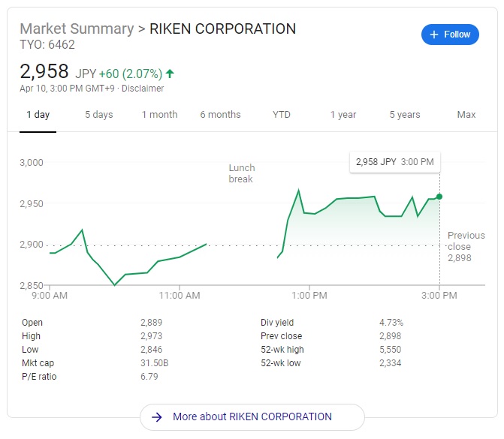The image size is (504, 439).
Task: Click the Market Summary breadcrumb text
Action: click(x=75, y=29)
